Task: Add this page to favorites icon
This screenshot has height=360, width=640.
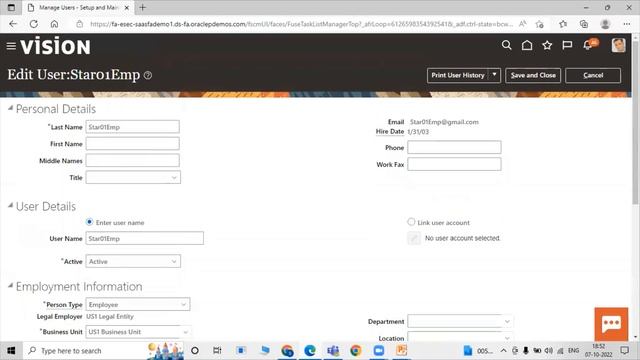Action: (540, 24)
